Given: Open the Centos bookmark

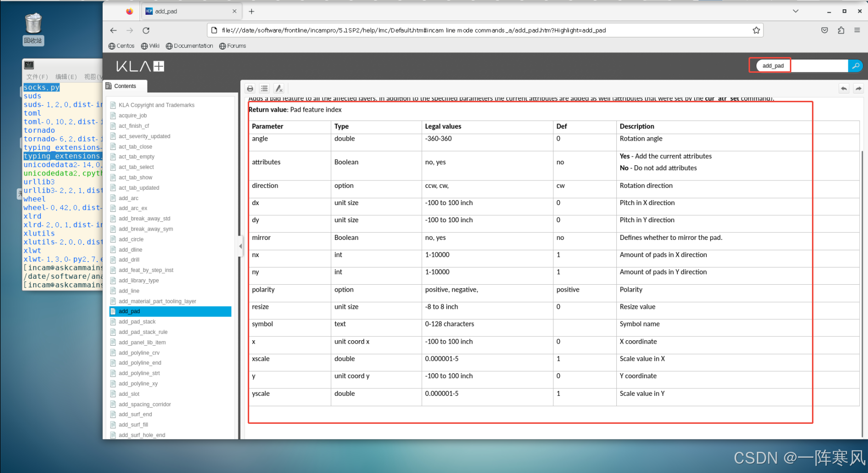Looking at the screenshot, I should coord(121,46).
